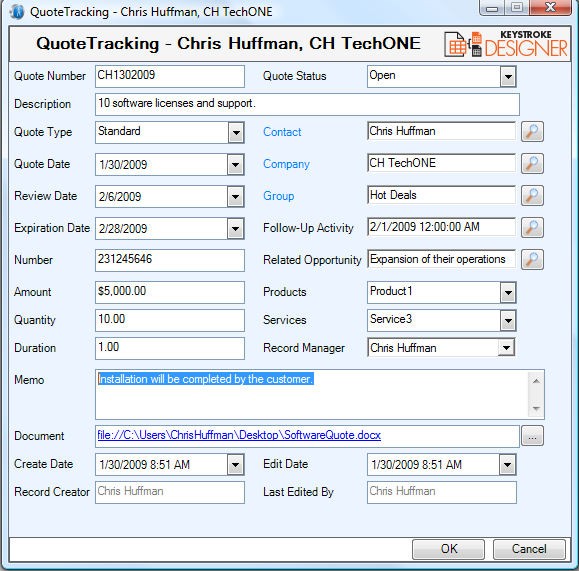Click the OK button
Viewport: 579px width, 571px height.
point(448,549)
